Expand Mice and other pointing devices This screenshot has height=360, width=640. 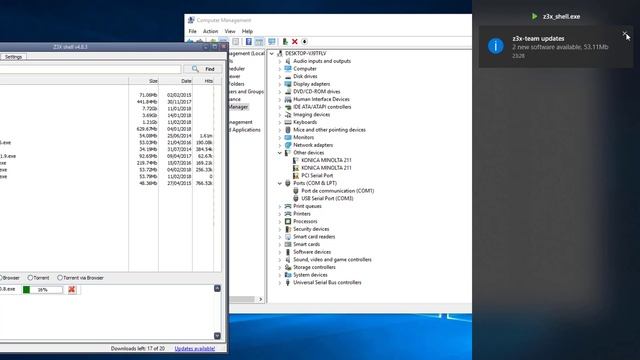(x=280, y=130)
